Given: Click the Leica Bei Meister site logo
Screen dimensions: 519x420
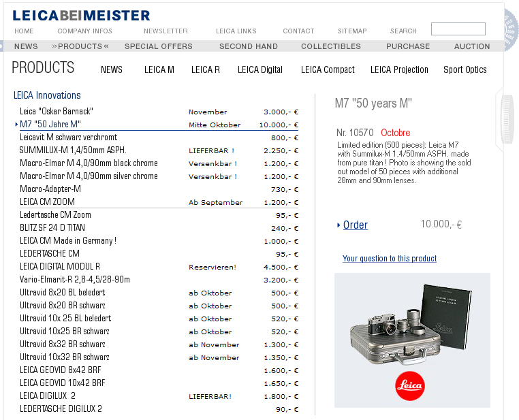Looking at the screenshot, I should [x=82, y=15].
